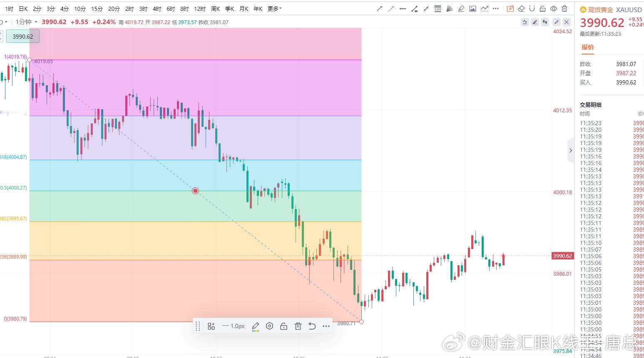Select the eraser tool
The height and width of the screenshot is (358, 644).
coord(522,9)
